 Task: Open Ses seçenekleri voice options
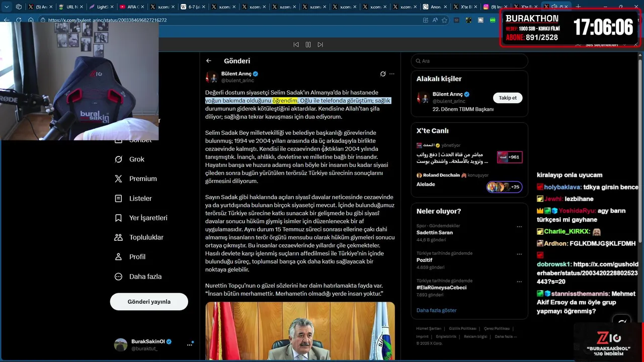point(601,45)
